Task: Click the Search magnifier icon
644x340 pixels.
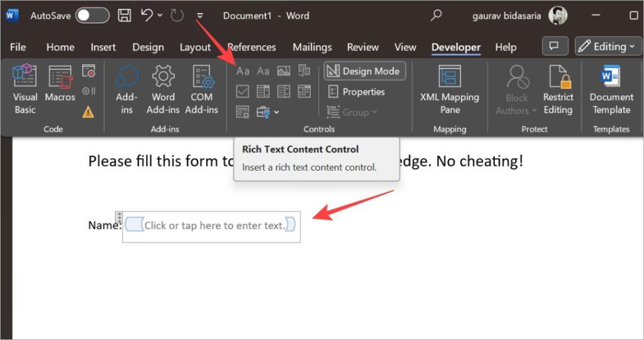Action: [436, 16]
